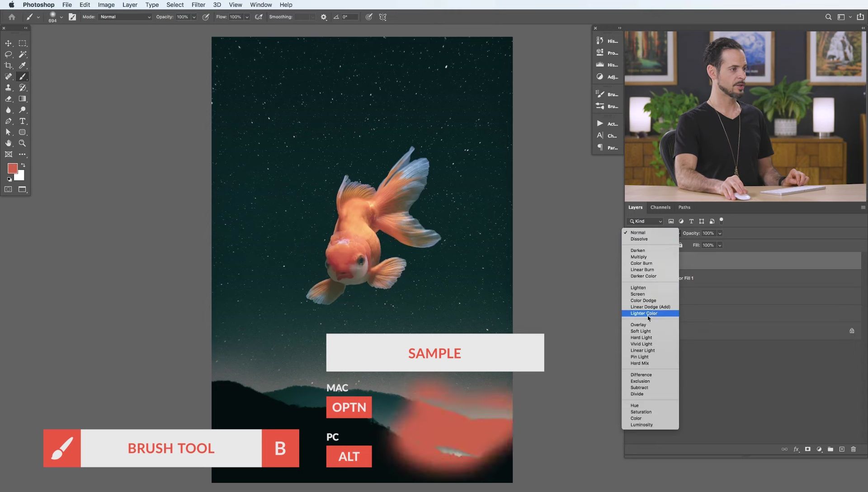Open layer Opacity dropdown arrow
The width and height of the screenshot is (868, 492).
click(720, 233)
